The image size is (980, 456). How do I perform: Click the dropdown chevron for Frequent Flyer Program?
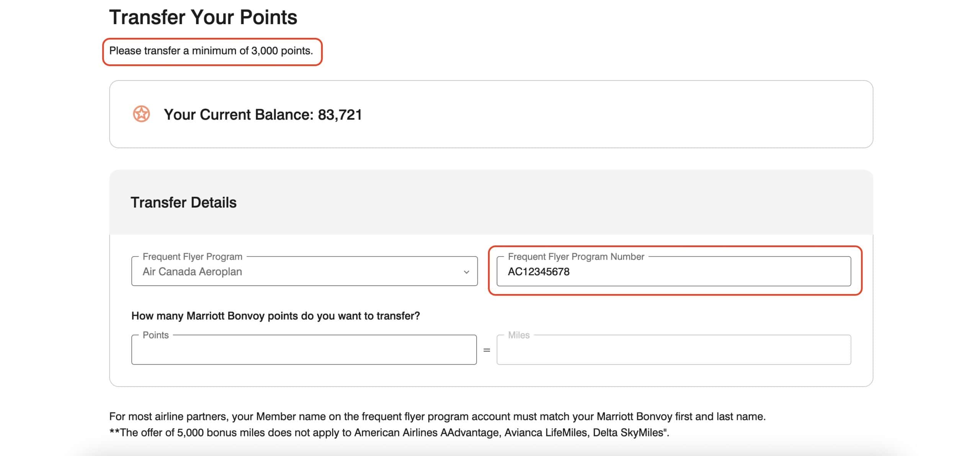click(466, 272)
